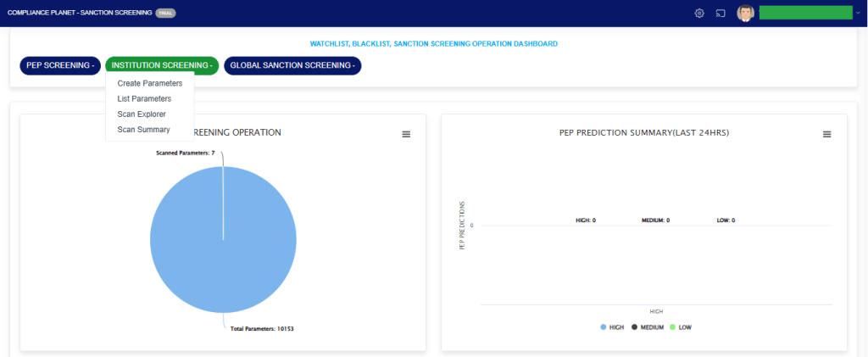Expand the user account chevron

pos(858,13)
